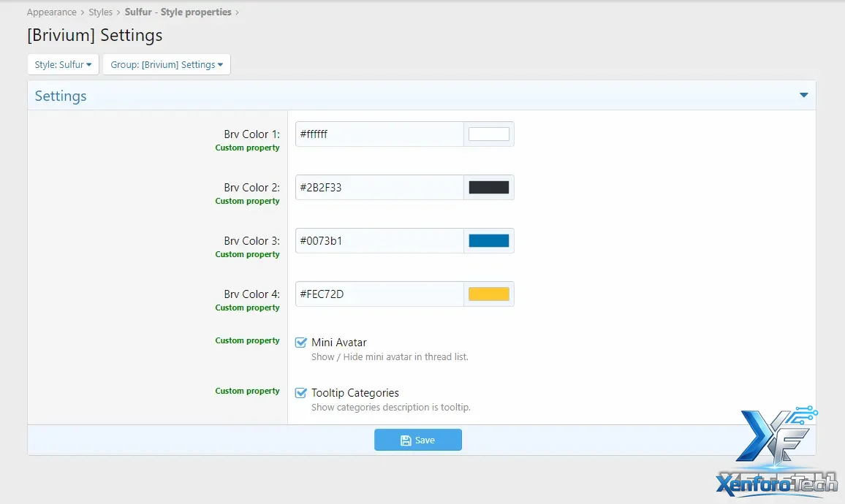Focus the Brv Color 1 hex field
845x504 pixels.
379,134
